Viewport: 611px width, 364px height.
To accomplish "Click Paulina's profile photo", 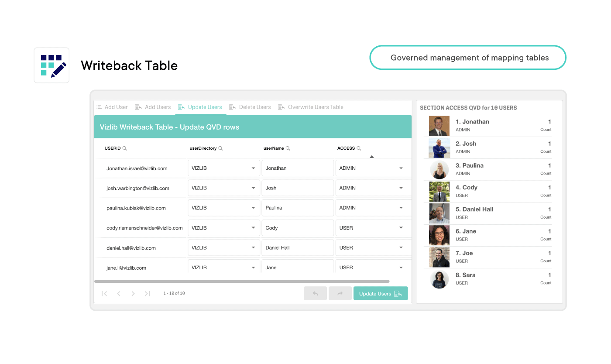I will click(439, 170).
